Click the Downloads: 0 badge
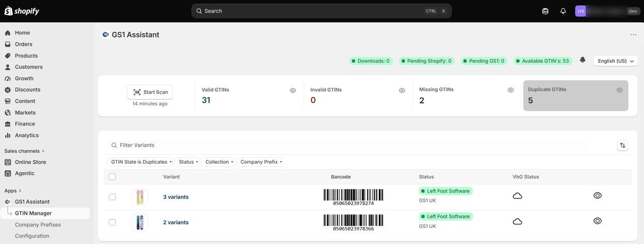Screen dimensions: 644x244 pos(370,61)
